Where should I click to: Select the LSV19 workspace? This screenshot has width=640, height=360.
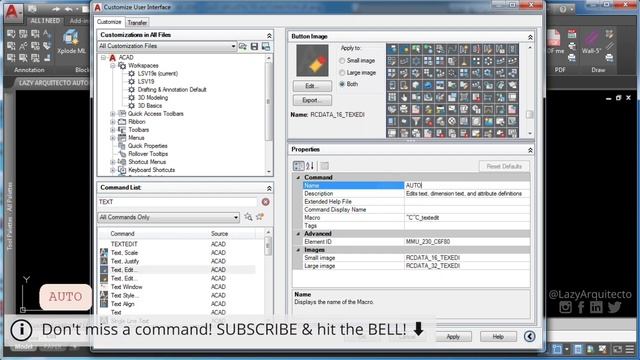pos(146,82)
